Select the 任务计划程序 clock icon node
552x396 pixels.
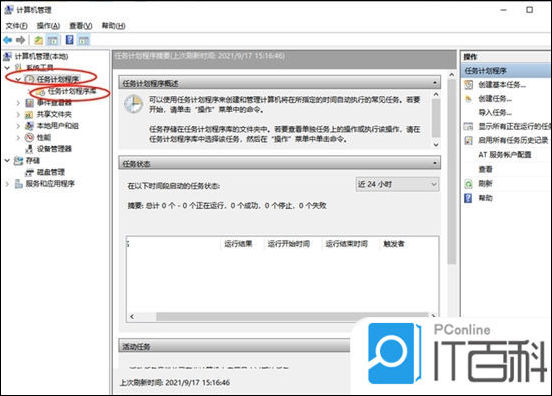[x=58, y=79]
